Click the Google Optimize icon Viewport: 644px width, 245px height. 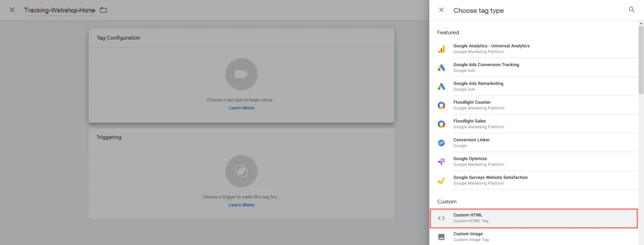[x=441, y=162]
